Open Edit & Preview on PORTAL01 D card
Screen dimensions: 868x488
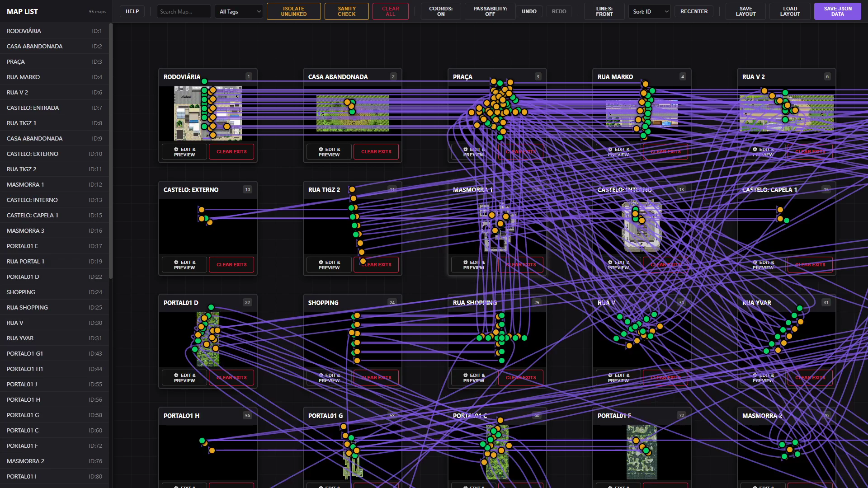pyautogui.click(x=184, y=378)
